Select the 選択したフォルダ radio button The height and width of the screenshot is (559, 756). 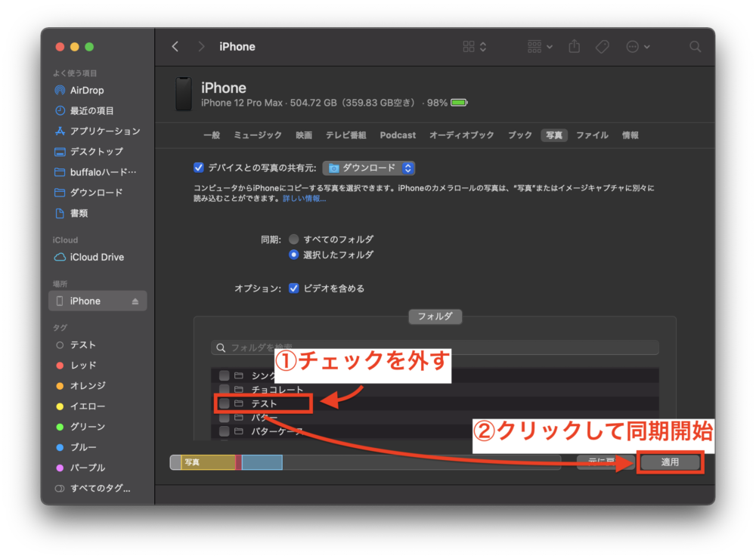(293, 255)
